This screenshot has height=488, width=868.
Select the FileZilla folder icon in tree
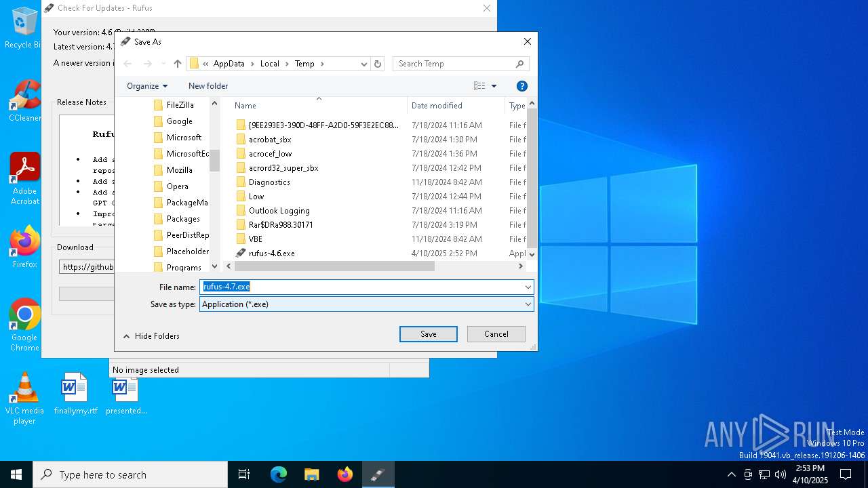click(158, 105)
